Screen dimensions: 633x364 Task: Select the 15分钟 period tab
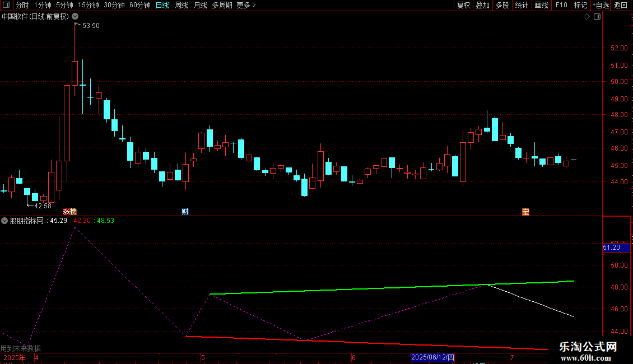(89, 5)
